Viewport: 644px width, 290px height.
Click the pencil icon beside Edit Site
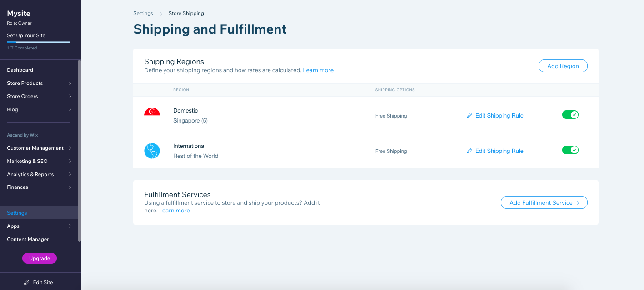(x=26, y=282)
